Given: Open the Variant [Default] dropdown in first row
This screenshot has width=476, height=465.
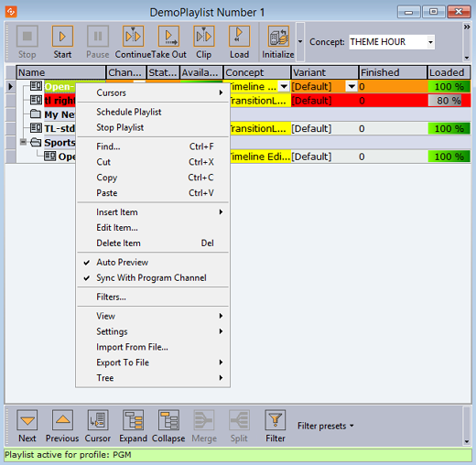Looking at the screenshot, I should 352,87.
